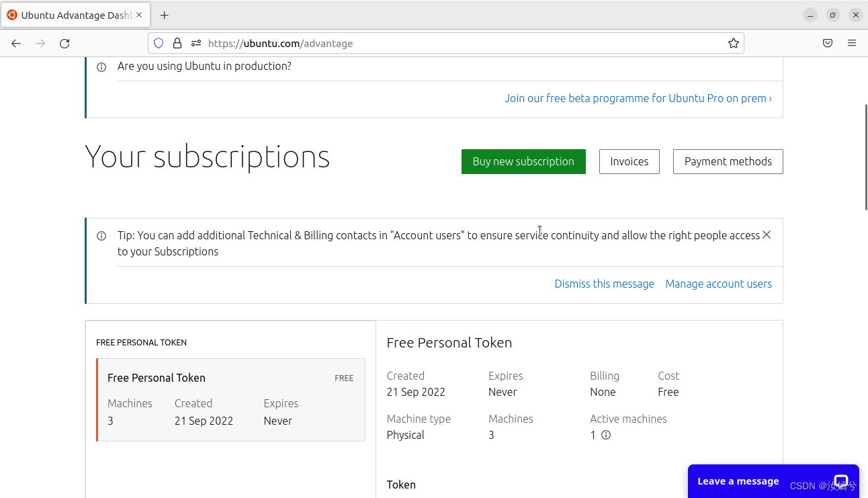Click the FREE badge on the token card
The height and width of the screenshot is (498, 868).
(344, 378)
